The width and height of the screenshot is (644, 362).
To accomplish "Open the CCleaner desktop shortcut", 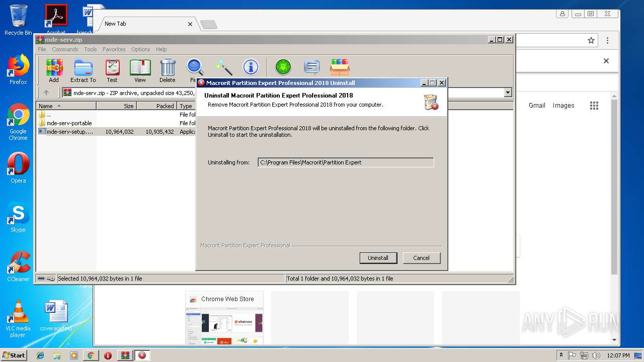I will point(18,266).
